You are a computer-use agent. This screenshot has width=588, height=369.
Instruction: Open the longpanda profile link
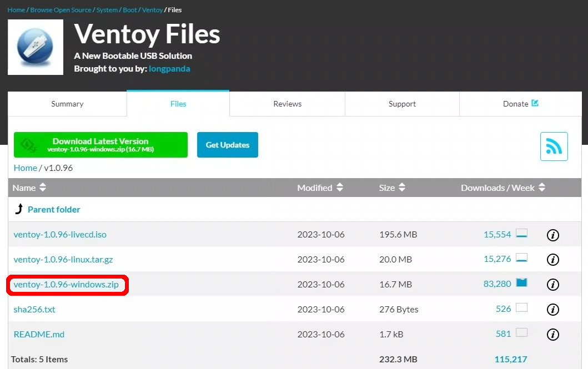click(169, 68)
